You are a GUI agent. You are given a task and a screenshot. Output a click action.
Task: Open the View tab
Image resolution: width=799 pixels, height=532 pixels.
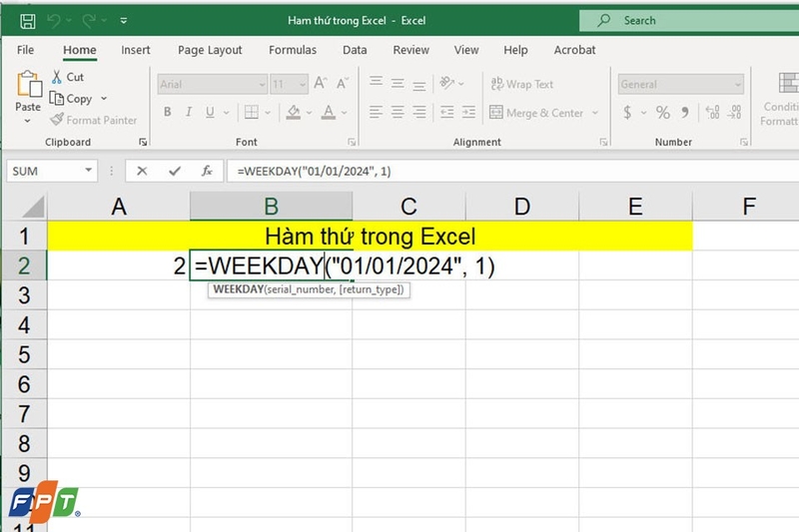coord(466,50)
